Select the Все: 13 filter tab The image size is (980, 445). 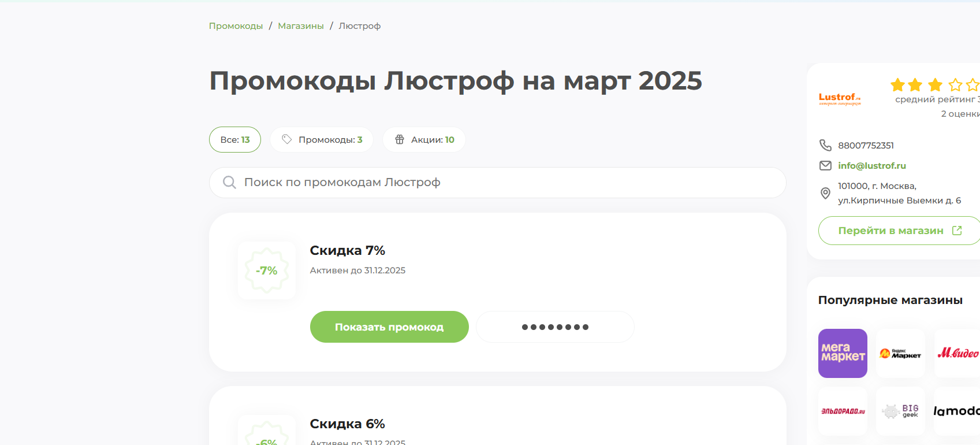235,139
